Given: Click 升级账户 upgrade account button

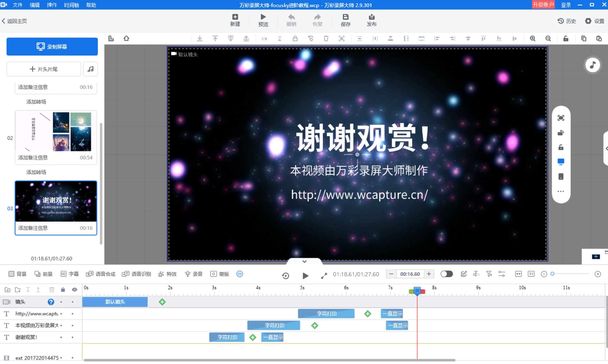Looking at the screenshot, I should 543,5.
